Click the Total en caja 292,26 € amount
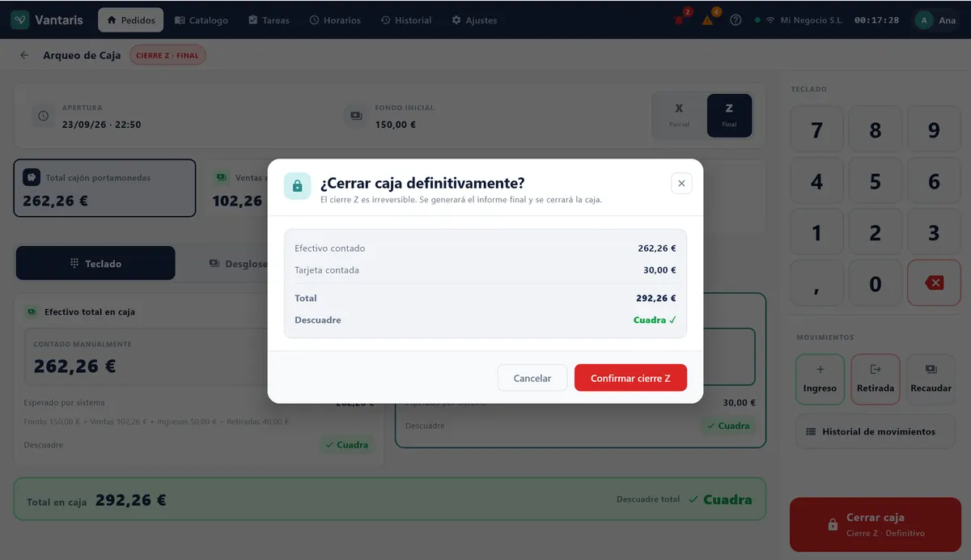Viewport: 971px width, 560px height. coord(131,500)
